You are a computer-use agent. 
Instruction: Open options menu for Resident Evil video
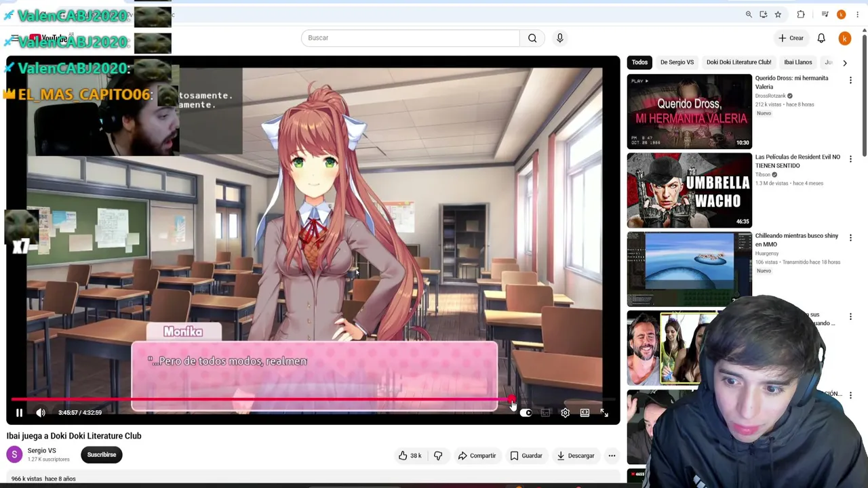click(850, 159)
